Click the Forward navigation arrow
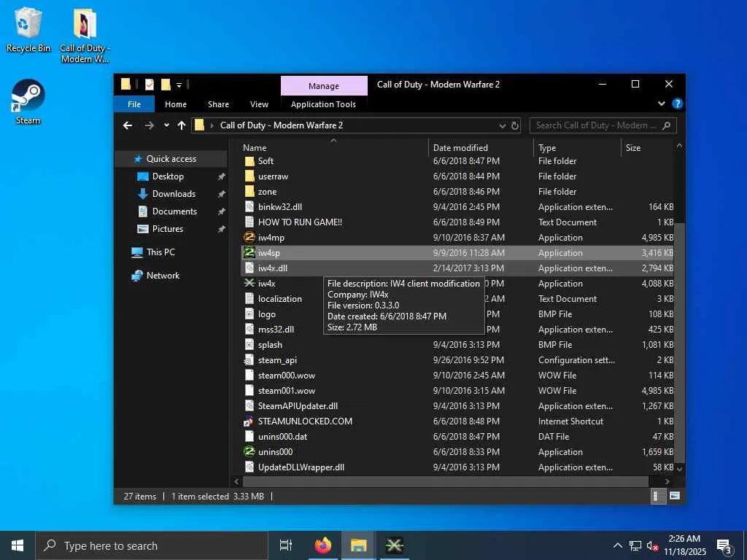This screenshot has width=747, height=560. tap(149, 125)
